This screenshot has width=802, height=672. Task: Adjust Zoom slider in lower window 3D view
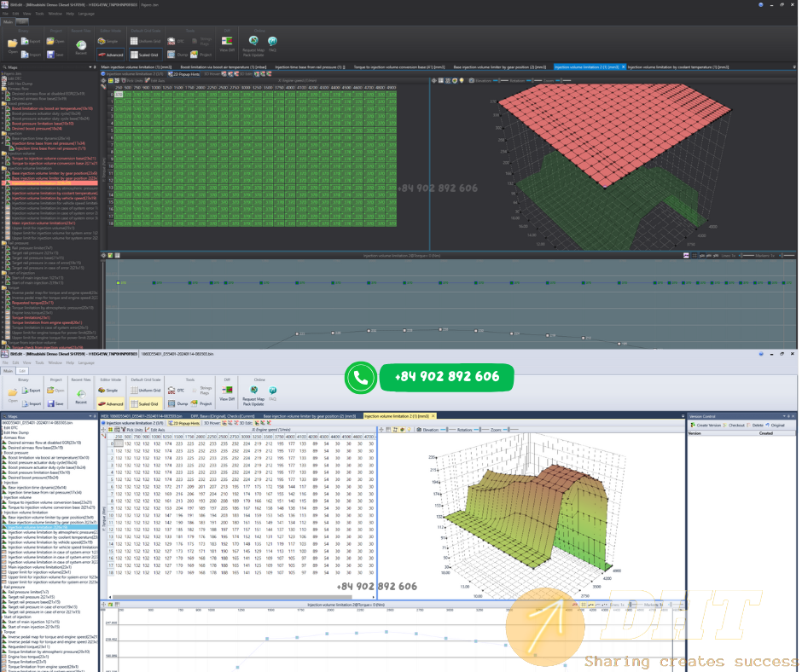click(510, 430)
